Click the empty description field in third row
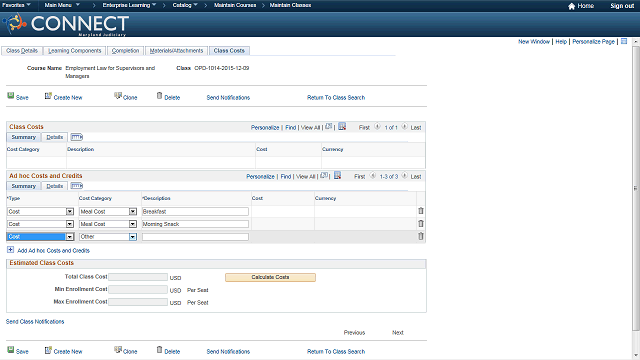Image resolution: width=640 pixels, height=360 pixels. tap(195, 237)
